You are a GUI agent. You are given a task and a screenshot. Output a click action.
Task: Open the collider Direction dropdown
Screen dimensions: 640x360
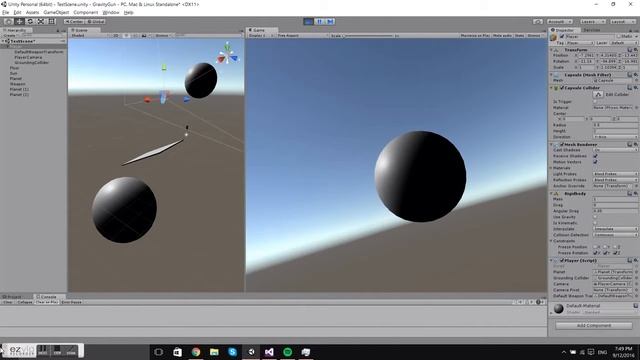(615, 137)
